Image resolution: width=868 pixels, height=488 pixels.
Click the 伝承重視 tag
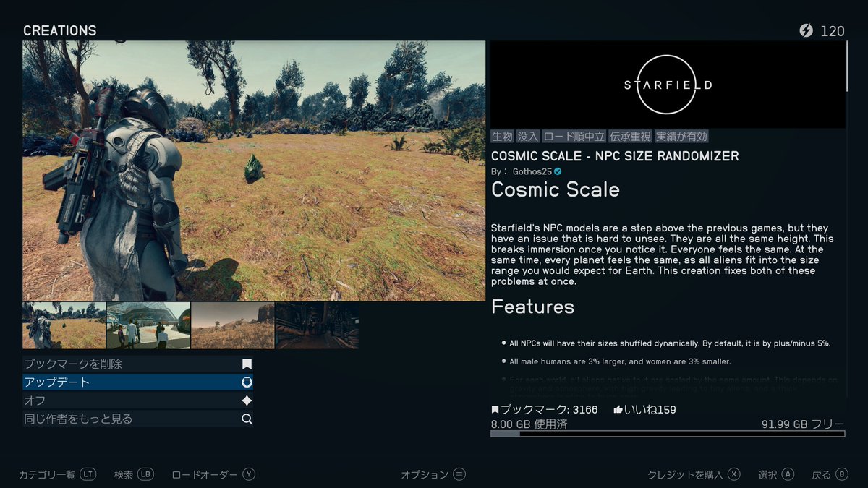(630, 136)
